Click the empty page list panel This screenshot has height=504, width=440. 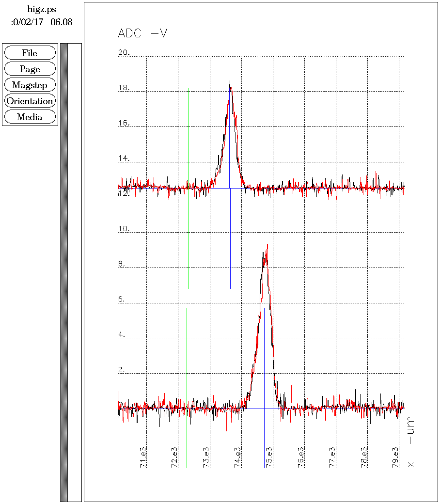[x=75, y=271]
